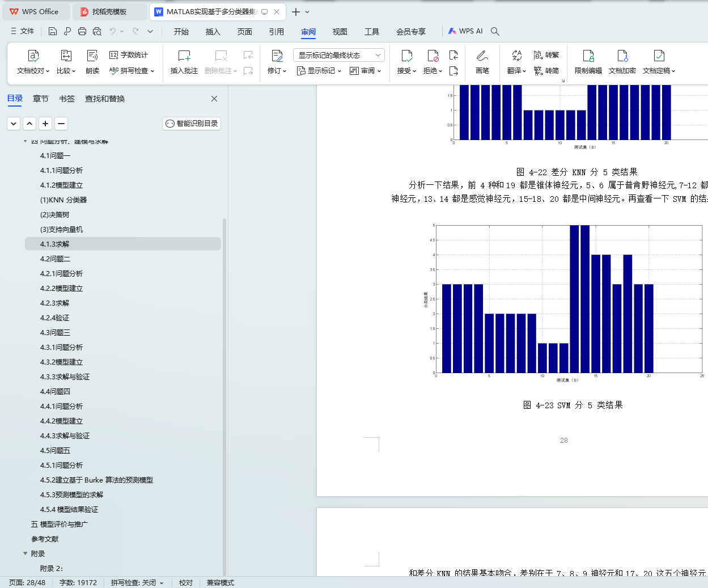Select the 画笔 pen tool

482,62
